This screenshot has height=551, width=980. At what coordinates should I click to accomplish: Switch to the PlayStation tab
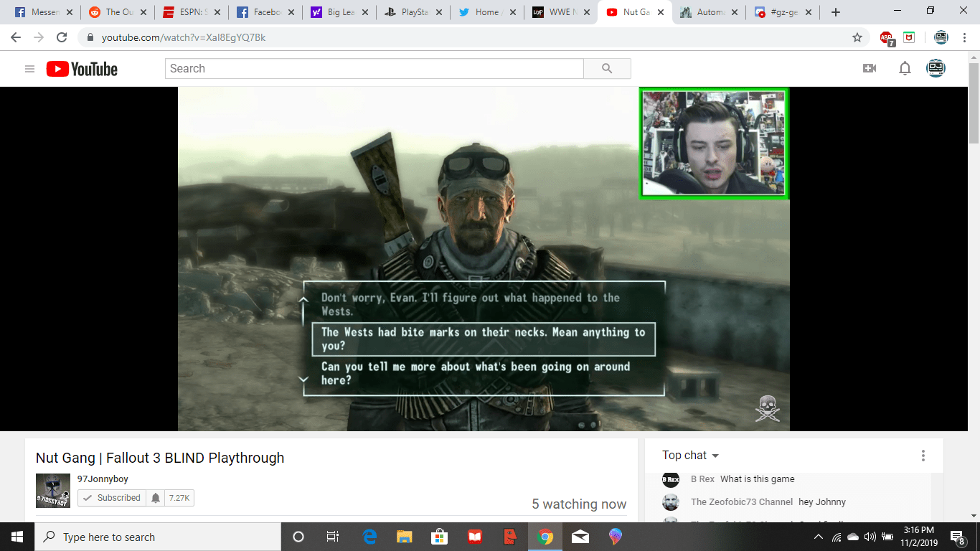[413, 12]
